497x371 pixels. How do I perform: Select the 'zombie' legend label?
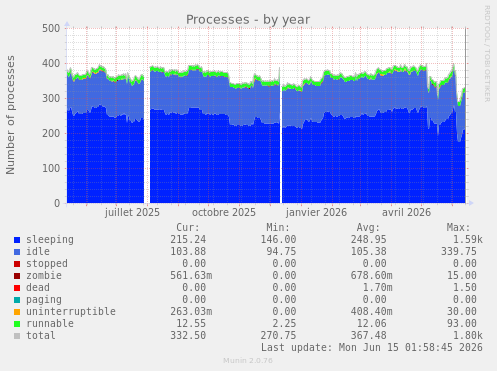pyautogui.click(x=44, y=276)
